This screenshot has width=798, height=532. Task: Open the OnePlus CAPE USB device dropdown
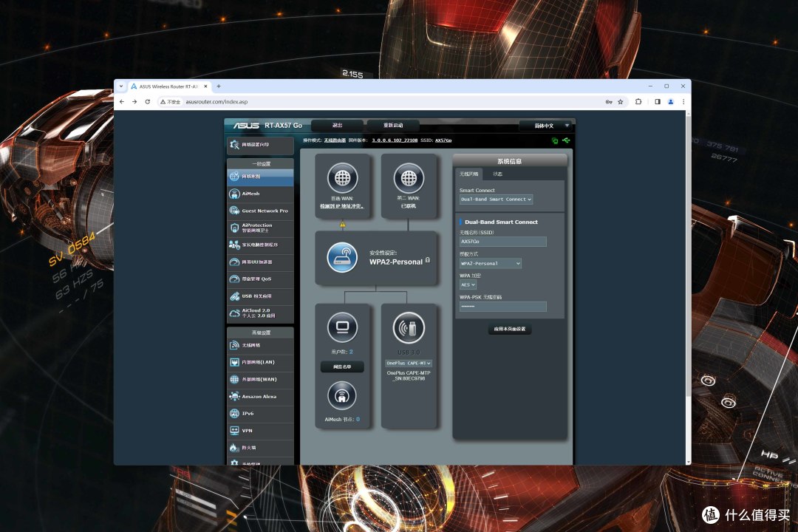point(409,363)
